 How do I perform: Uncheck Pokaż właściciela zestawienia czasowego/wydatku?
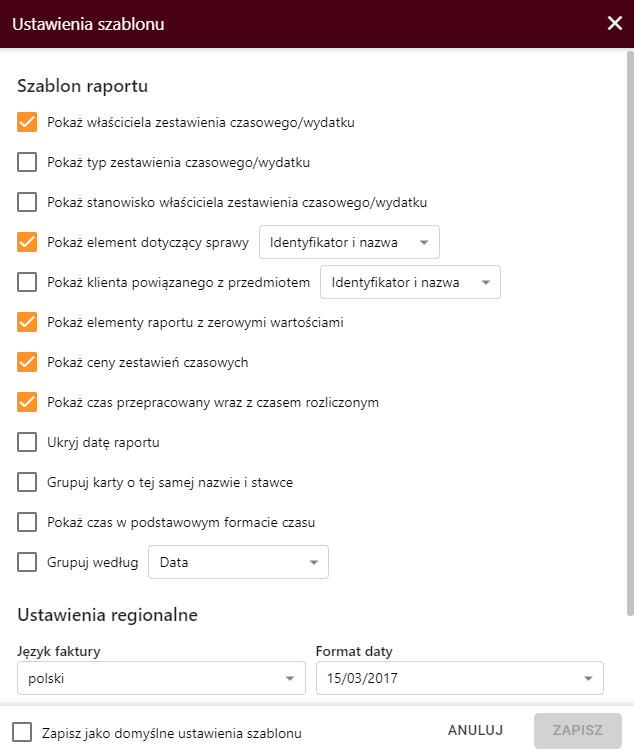(27, 122)
